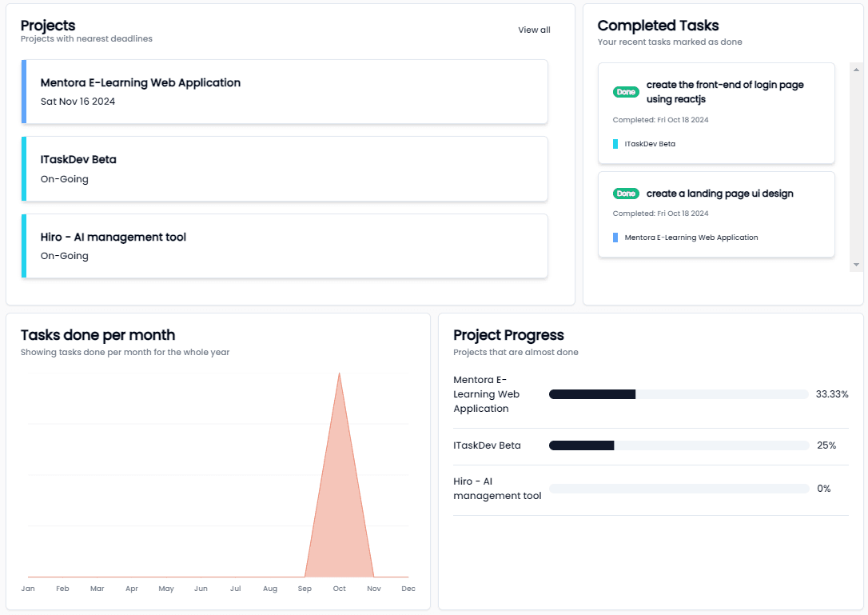868x615 pixels.
Task: Click Done badge on landing page task
Action: [626, 194]
